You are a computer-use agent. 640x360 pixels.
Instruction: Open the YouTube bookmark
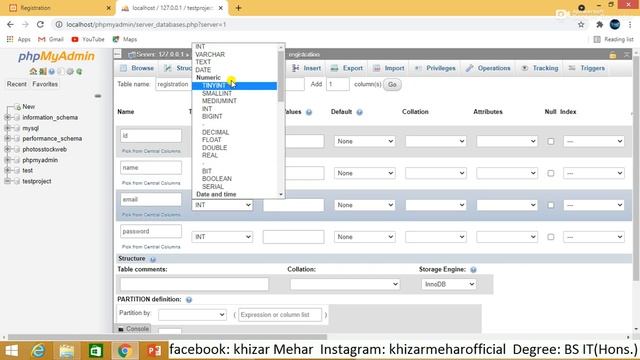coord(88,39)
